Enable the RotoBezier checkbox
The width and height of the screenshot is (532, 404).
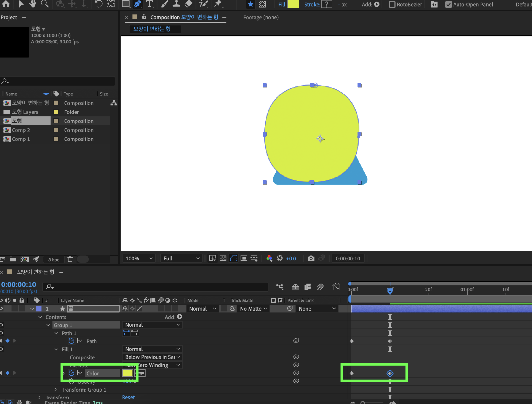tap(392, 4)
